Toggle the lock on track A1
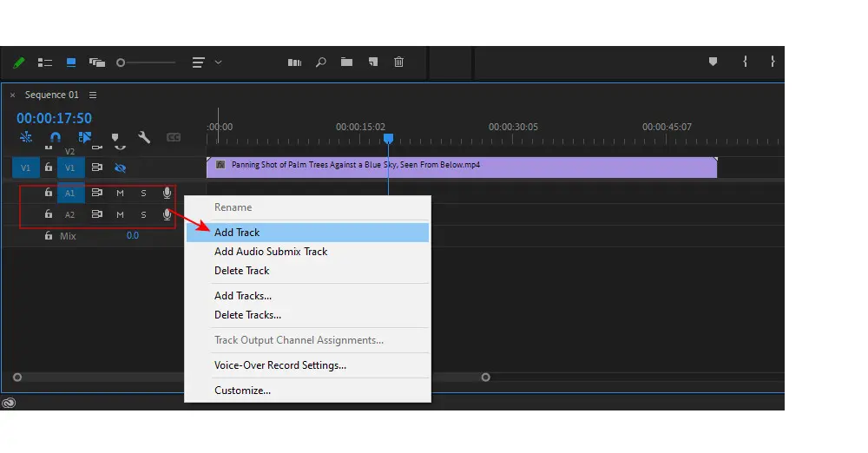The height and width of the screenshot is (453, 868). click(49, 193)
